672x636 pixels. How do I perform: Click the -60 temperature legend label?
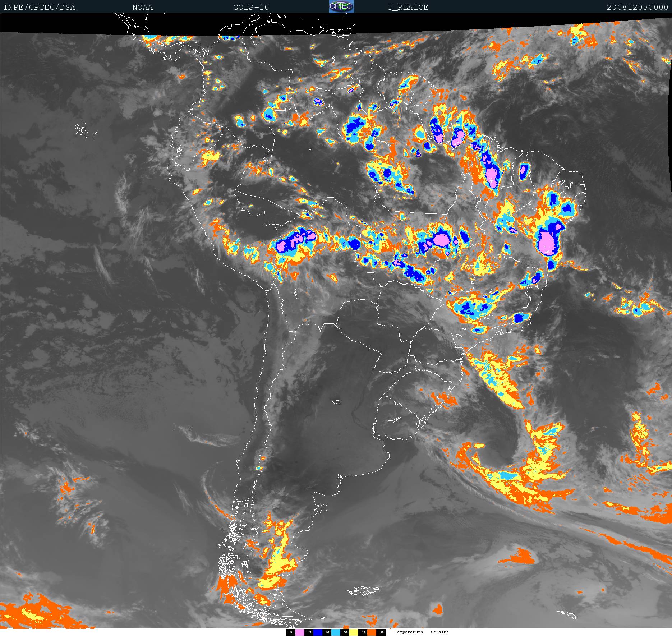[327, 632]
